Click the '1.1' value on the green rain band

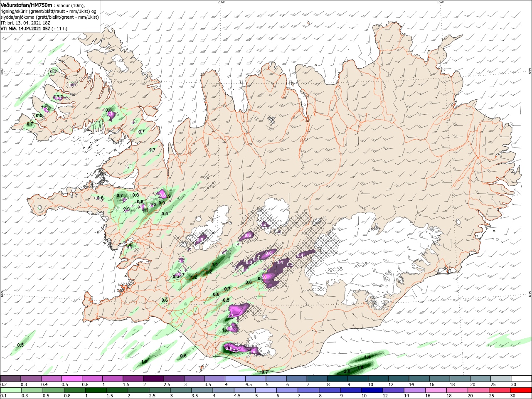click(215, 264)
